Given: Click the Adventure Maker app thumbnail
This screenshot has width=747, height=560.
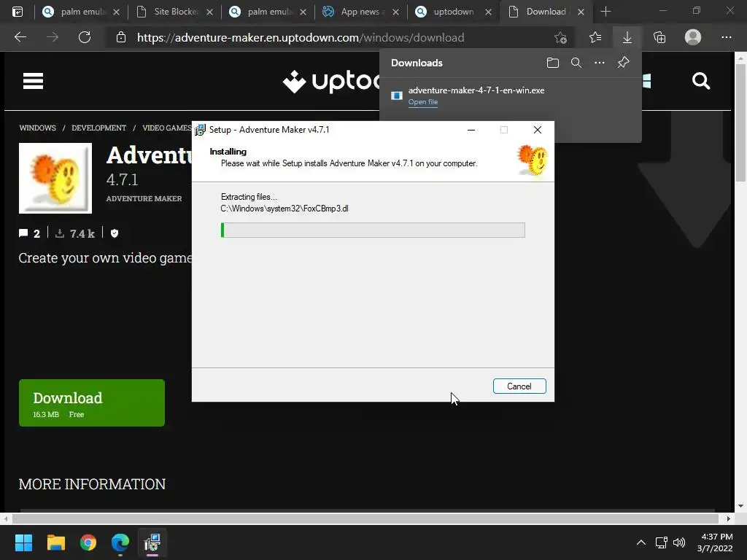Looking at the screenshot, I should 55,178.
